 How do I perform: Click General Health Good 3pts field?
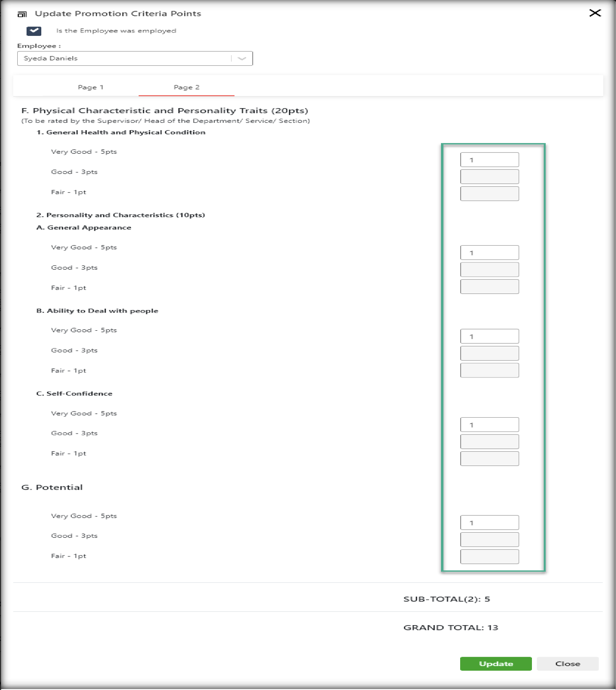click(x=489, y=176)
